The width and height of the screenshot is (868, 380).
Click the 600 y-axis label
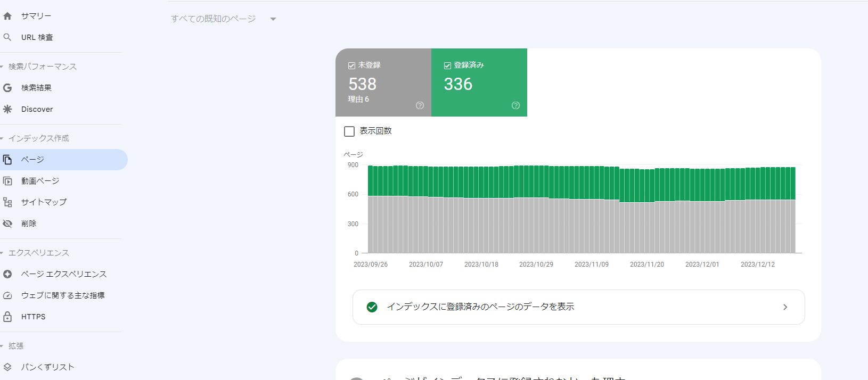pos(353,194)
